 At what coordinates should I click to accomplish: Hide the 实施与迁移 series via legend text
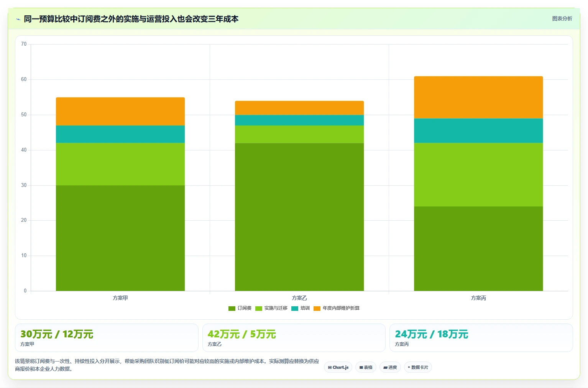(x=276, y=308)
